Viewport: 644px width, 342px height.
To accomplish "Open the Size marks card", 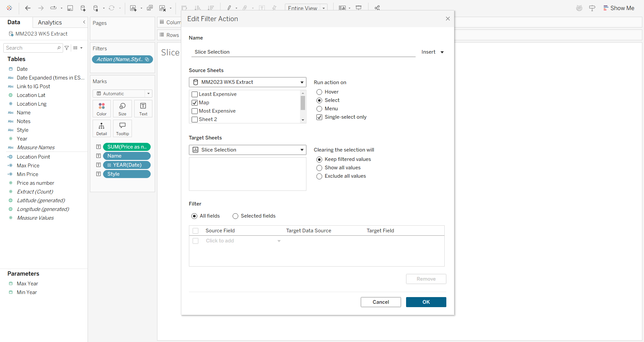I will click(122, 109).
